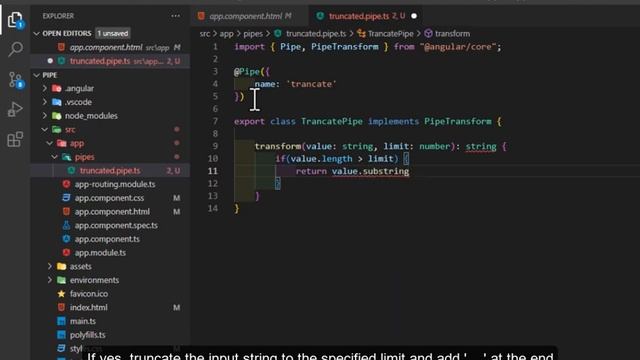Open the Source Control view
The height and width of the screenshot is (360, 640).
pyautogui.click(x=16, y=80)
